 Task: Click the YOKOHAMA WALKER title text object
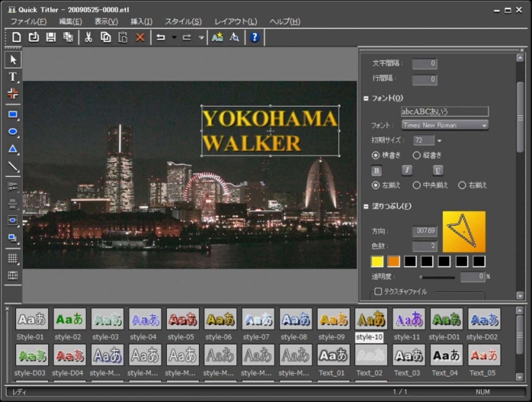pyautogui.click(x=270, y=131)
